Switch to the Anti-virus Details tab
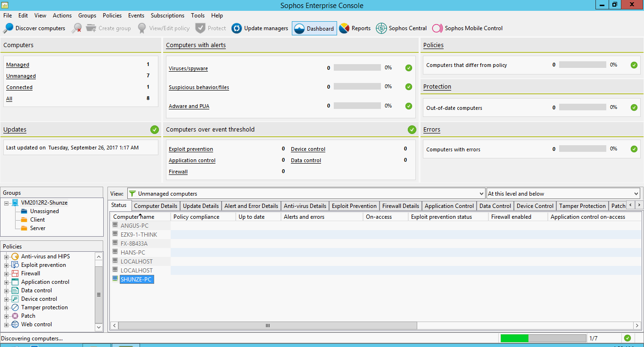644x347 pixels. tap(305, 206)
